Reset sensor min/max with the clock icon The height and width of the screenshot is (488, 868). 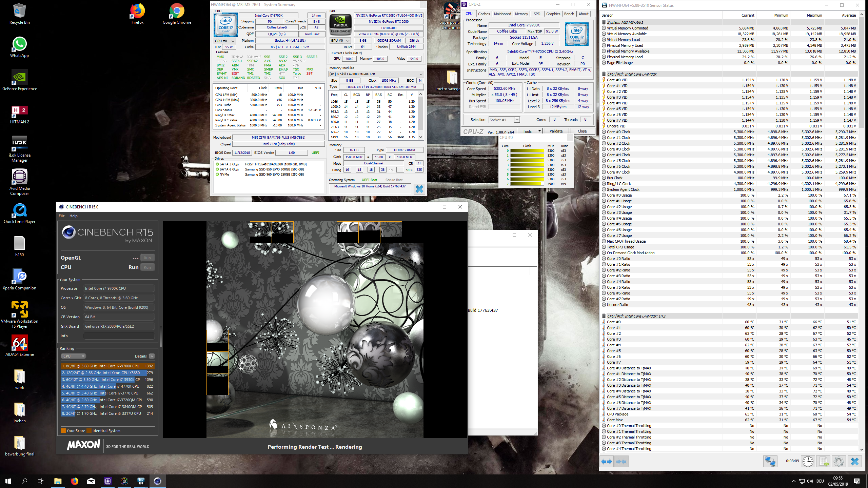808,461
